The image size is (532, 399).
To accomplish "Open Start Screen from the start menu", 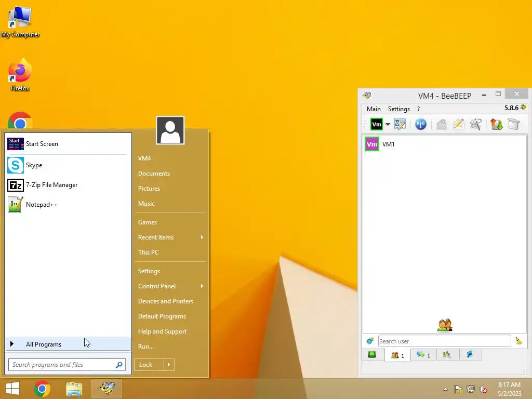I will tap(68, 144).
